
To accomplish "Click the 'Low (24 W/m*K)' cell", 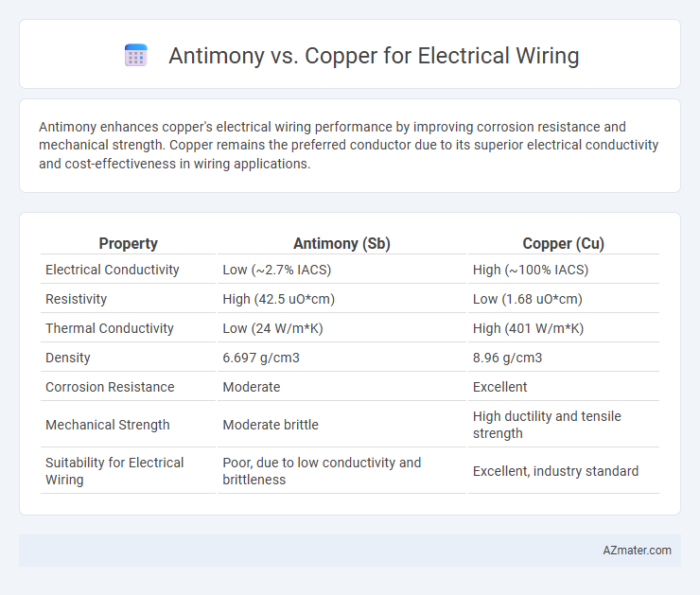I will tap(272, 328).
